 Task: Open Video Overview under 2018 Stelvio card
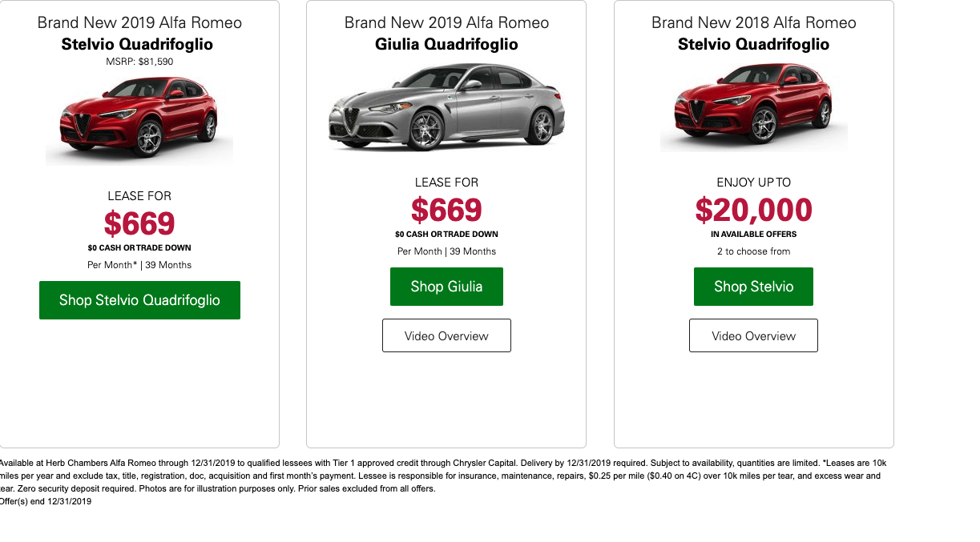tap(753, 335)
